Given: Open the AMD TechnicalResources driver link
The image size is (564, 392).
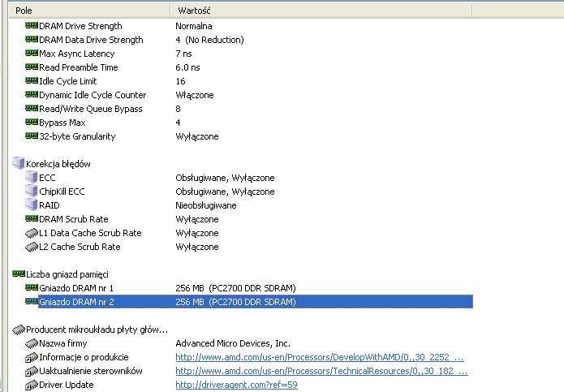Looking at the screenshot, I should [321, 371].
